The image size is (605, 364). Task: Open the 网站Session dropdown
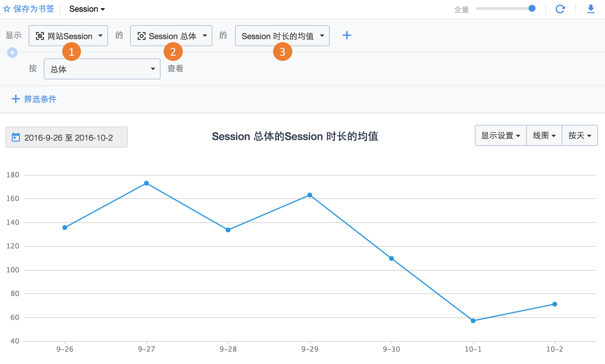pyautogui.click(x=68, y=36)
